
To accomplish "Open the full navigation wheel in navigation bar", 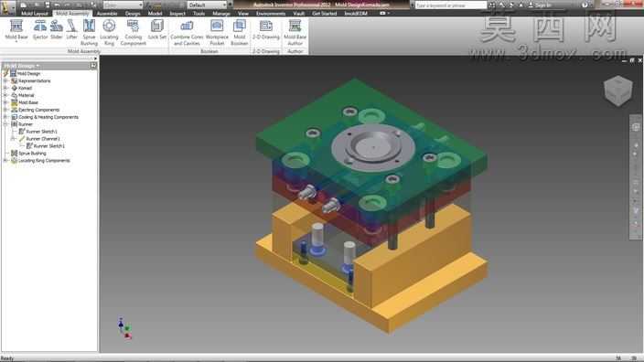I will [636, 127].
